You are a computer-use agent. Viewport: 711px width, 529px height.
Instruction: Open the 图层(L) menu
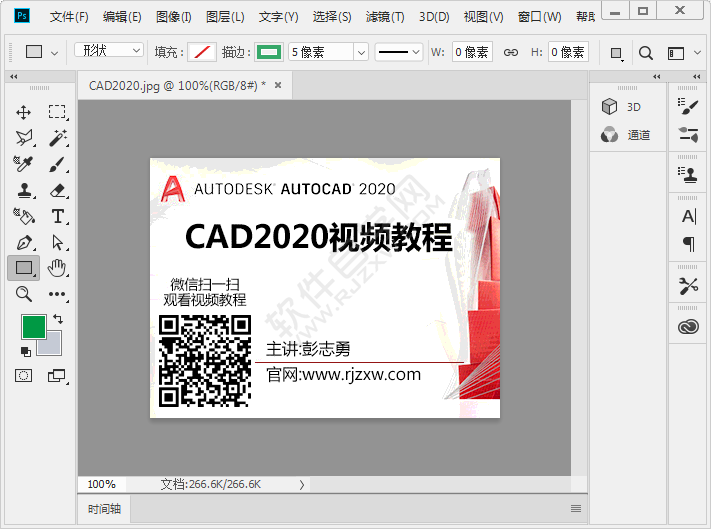225,17
